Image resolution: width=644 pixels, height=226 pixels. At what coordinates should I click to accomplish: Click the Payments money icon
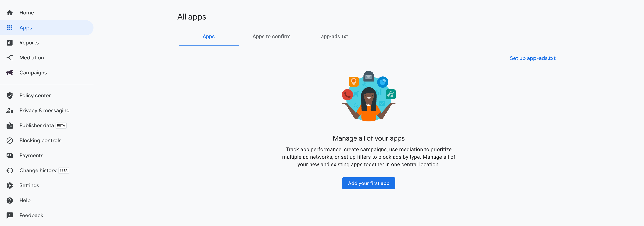(10, 156)
